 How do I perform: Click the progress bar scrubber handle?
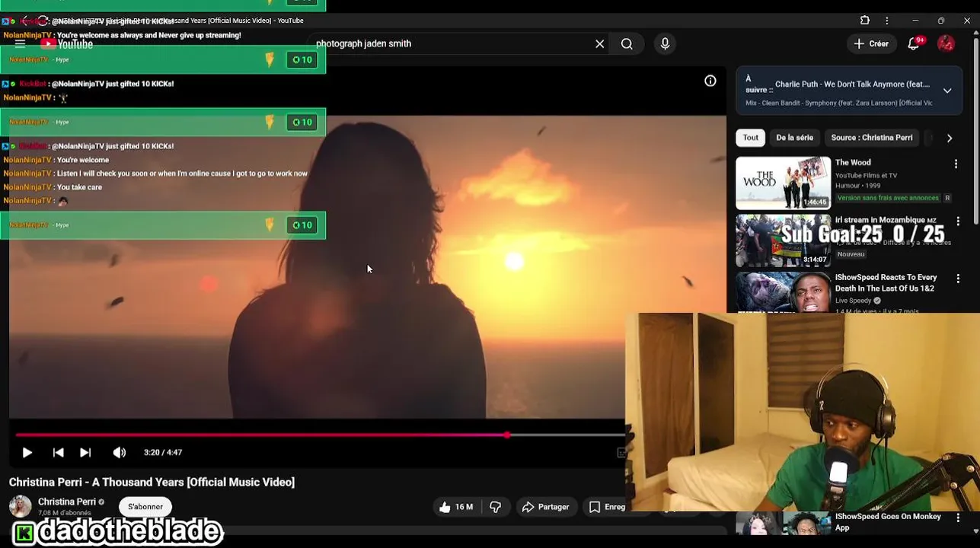tap(507, 435)
